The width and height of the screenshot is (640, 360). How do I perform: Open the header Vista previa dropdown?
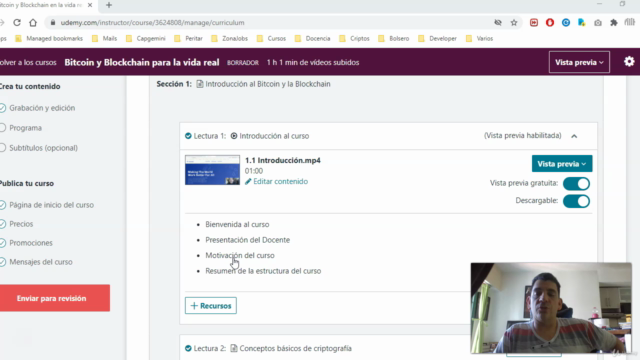point(579,62)
